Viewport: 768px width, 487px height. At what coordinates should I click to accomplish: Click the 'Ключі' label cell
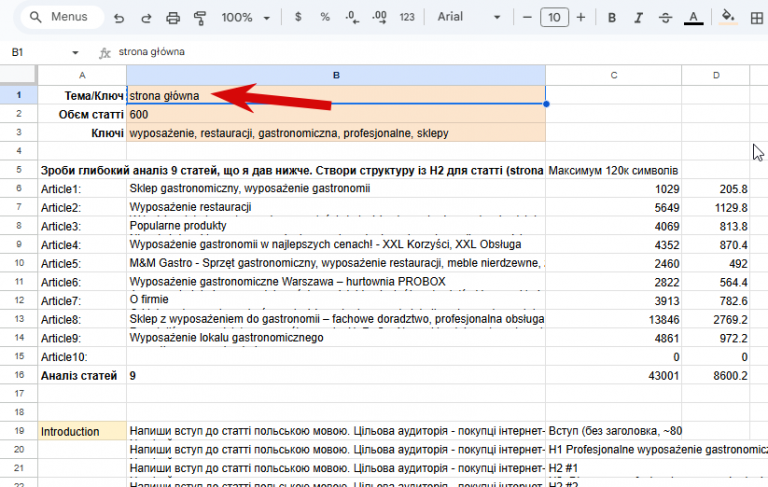click(x=82, y=133)
